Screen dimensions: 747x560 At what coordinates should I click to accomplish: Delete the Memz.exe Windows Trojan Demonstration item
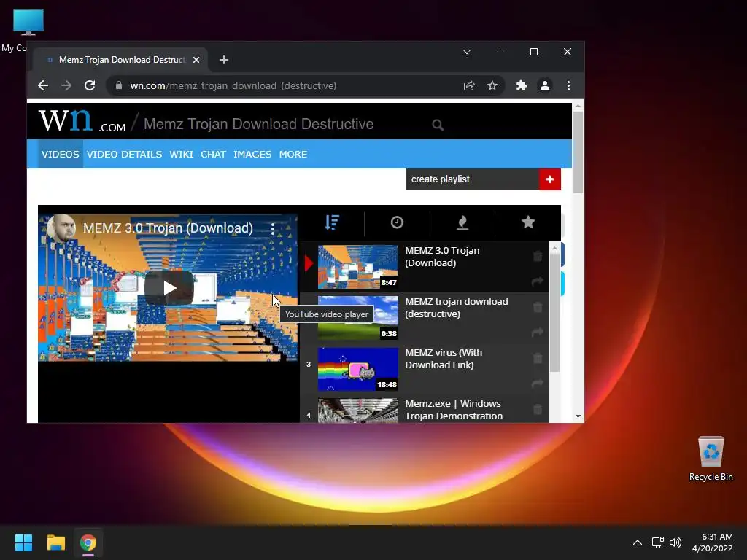(538, 409)
